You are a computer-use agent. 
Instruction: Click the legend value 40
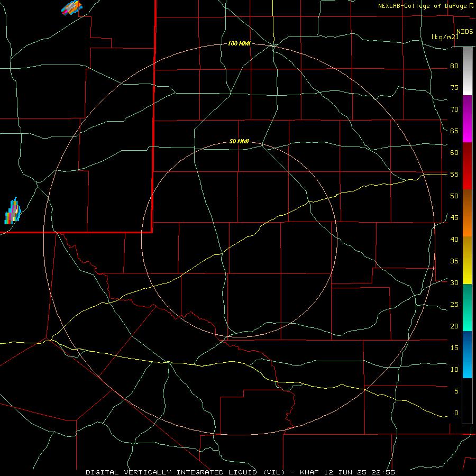click(x=454, y=240)
